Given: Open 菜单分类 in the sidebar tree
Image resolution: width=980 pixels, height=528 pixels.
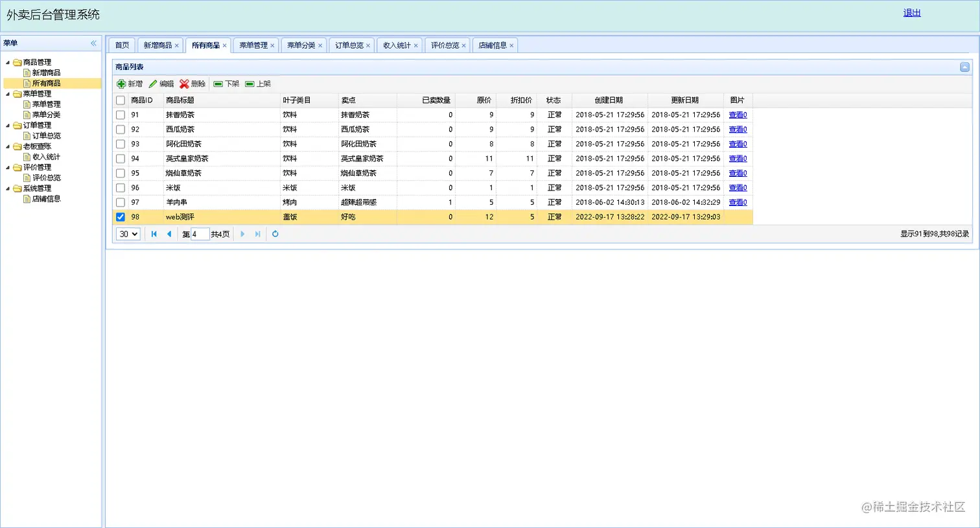Looking at the screenshot, I should (x=46, y=115).
